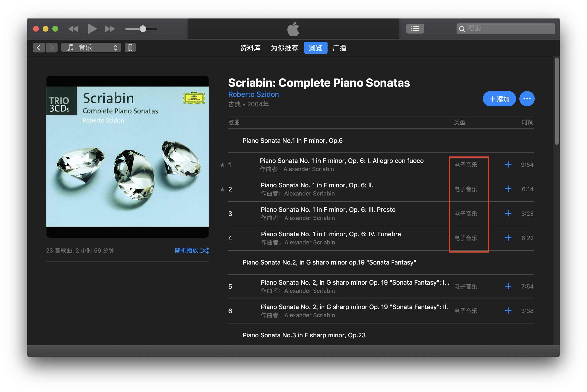Select the 浏览 tab
The height and width of the screenshot is (392, 587).
(316, 48)
